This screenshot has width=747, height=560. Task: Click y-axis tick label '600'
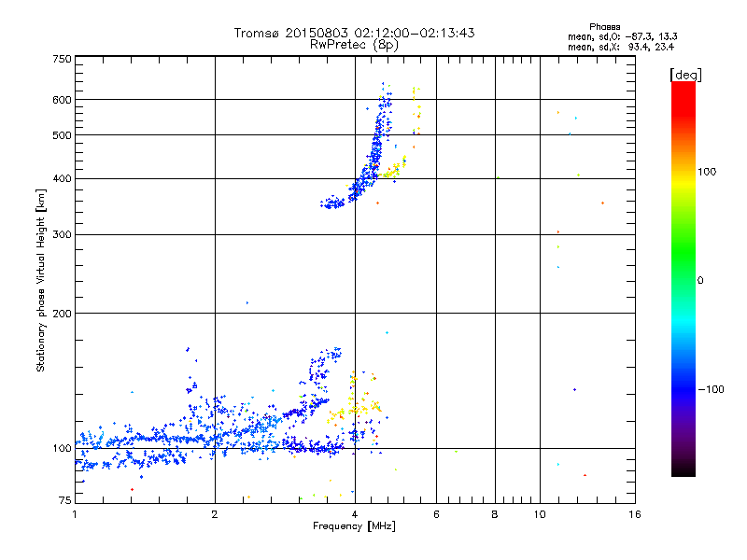pyautogui.click(x=63, y=100)
